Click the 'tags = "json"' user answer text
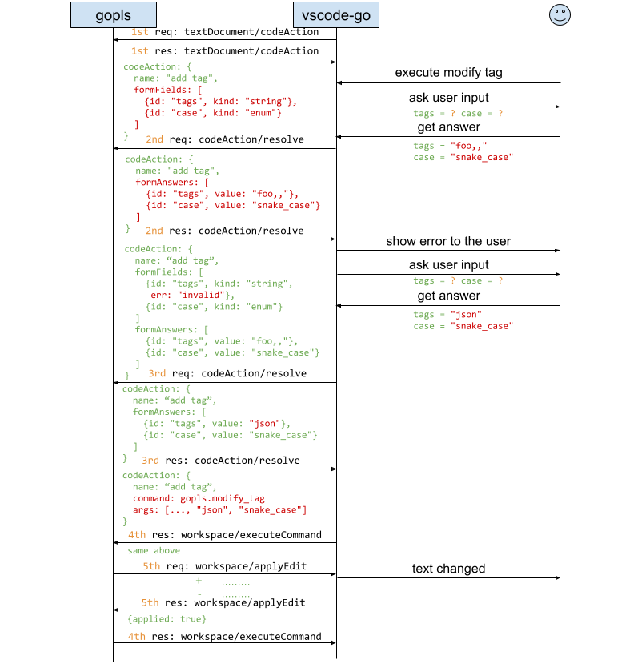The height and width of the screenshot is (672, 638). (x=447, y=315)
